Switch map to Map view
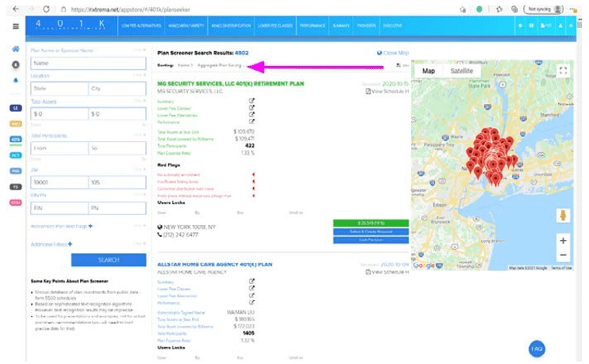 (429, 71)
